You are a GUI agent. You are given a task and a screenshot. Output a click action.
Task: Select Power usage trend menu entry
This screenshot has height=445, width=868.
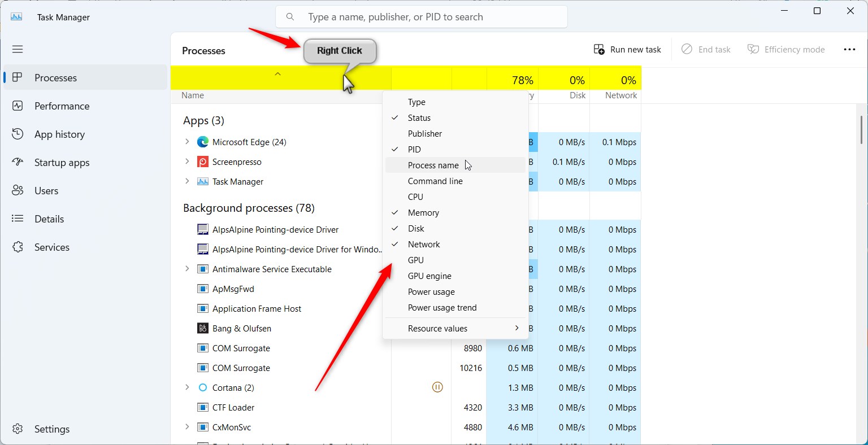click(455, 307)
